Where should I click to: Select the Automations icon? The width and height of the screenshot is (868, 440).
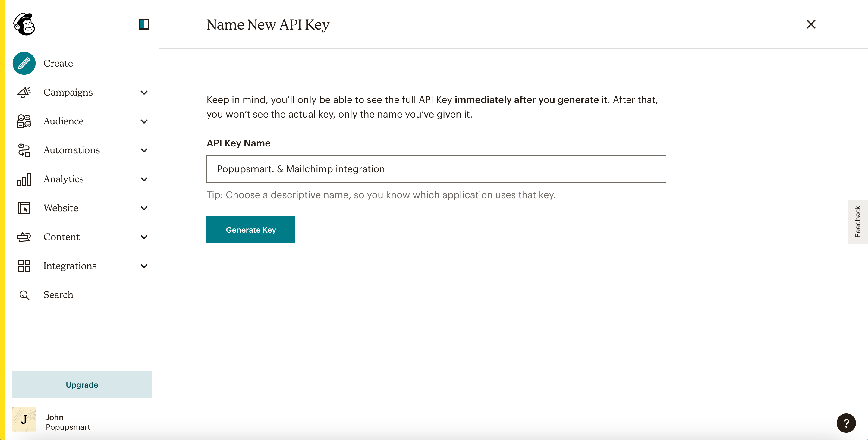click(24, 150)
